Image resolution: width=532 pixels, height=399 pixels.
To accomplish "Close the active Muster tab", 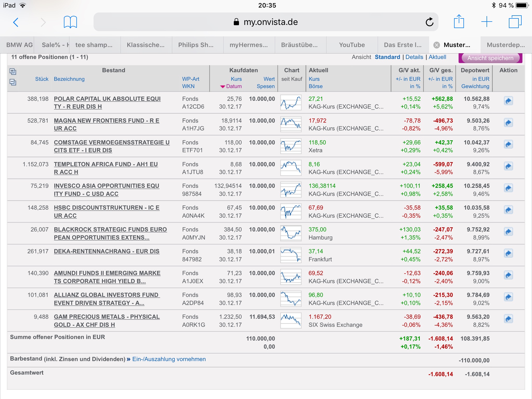I will 437,45.
